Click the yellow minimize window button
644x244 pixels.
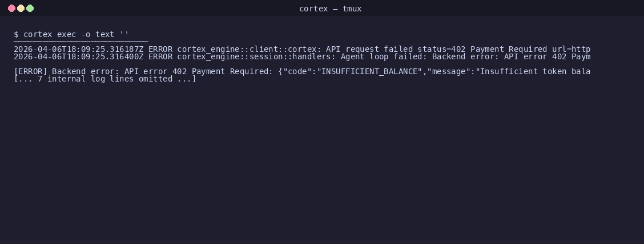[21, 8]
